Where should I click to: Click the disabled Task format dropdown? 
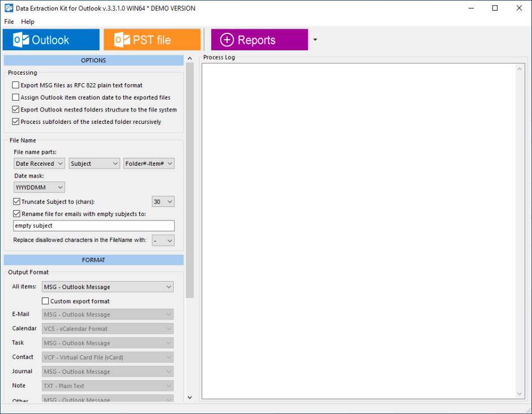(108, 343)
